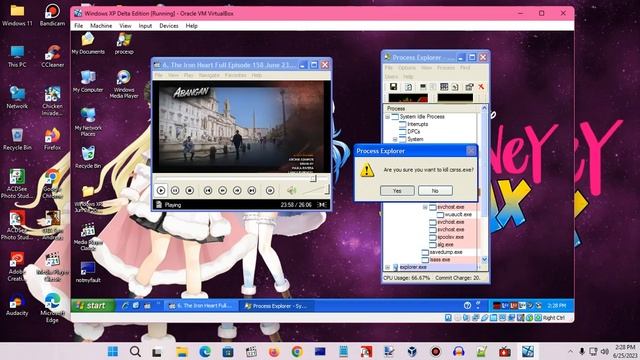
Task: Open My Network Places icon
Action: pos(88,122)
